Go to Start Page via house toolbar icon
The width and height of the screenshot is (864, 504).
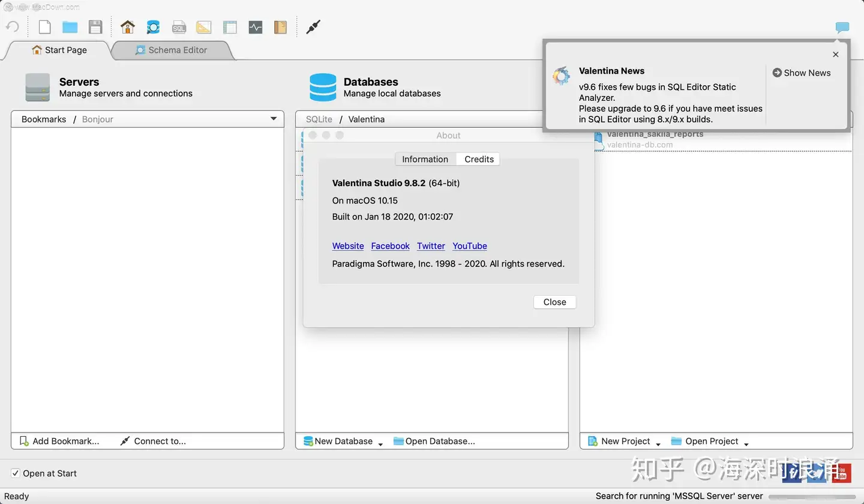click(127, 27)
